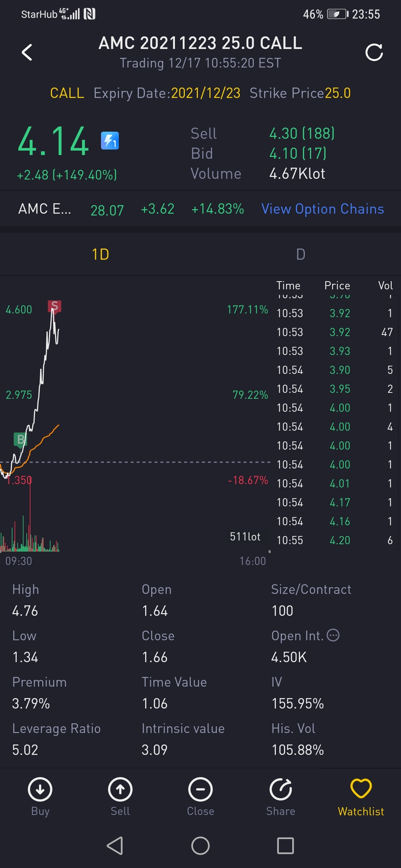Image resolution: width=401 pixels, height=868 pixels.
Task: Tap the last price 4.14
Action: click(x=53, y=141)
